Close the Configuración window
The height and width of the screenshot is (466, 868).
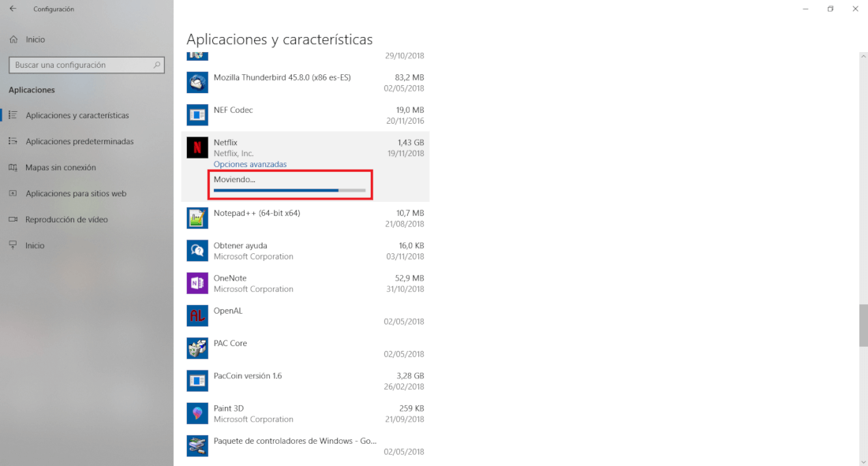pyautogui.click(x=855, y=9)
